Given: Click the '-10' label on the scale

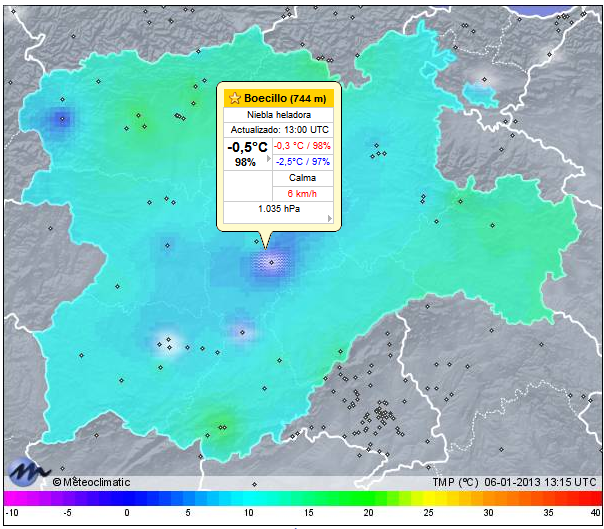Looking at the screenshot, I should [12, 512].
